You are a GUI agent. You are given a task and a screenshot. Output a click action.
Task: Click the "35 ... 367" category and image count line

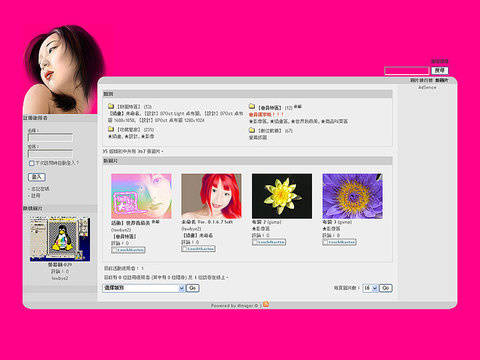tap(133, 151)
